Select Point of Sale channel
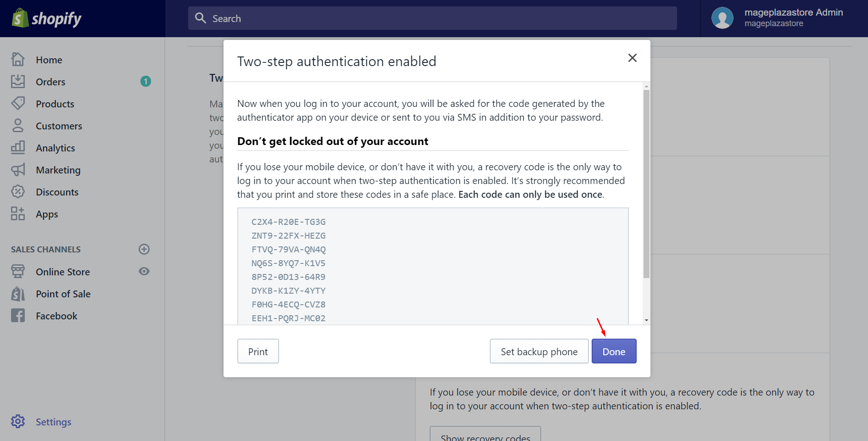Image resolution: width=868 pixels, height=441 pixels. [63, 294]
